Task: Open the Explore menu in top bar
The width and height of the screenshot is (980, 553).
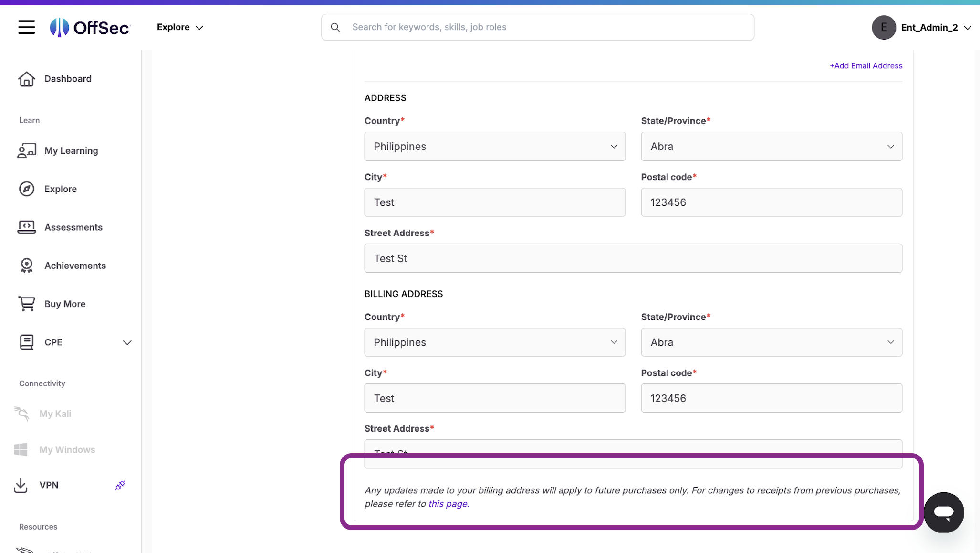Action: pos(180,27)
